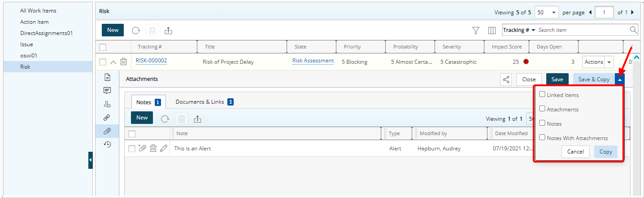Click the filter funnel icon
Viewport: 644px width, 198px height.
(476, 30)
